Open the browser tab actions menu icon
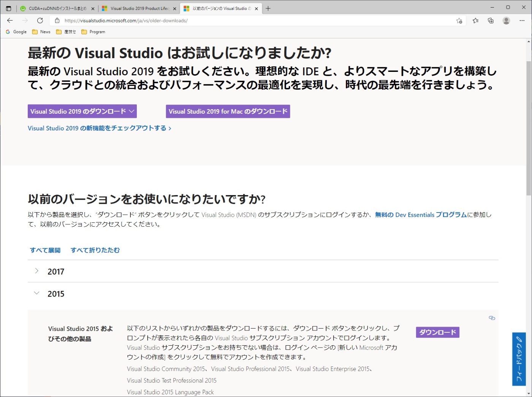532x397 pixels. (x=8, y=8)
